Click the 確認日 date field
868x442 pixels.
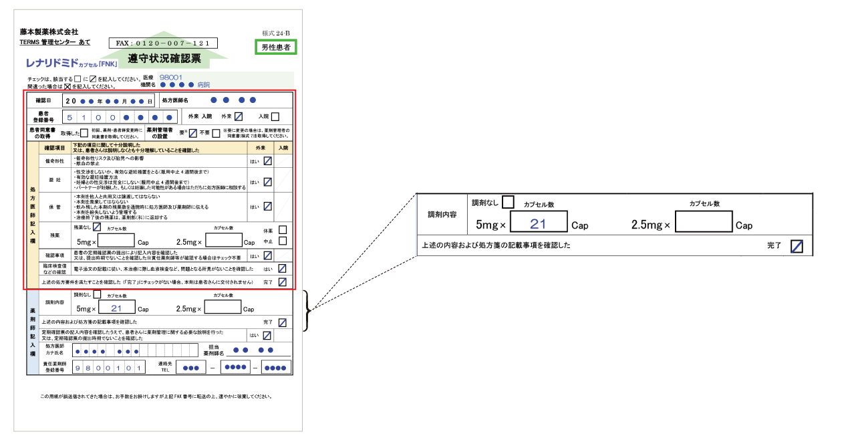[x=108, y=100]
